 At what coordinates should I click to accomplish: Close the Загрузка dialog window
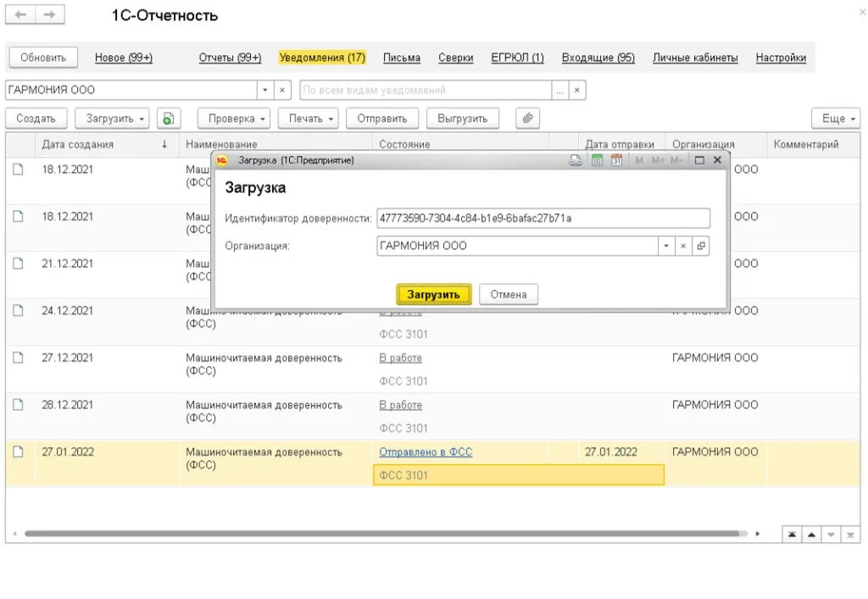point(717,160)
